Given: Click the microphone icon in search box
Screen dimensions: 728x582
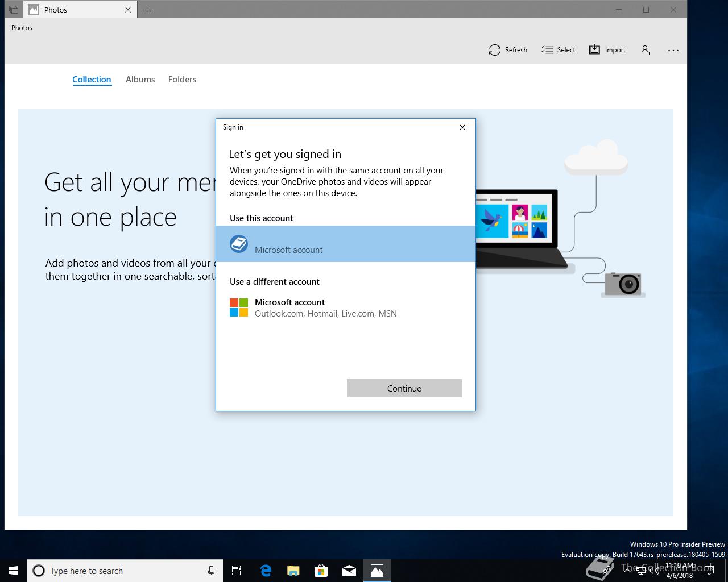Looking at the screenshot, I should tap(211, 571).
